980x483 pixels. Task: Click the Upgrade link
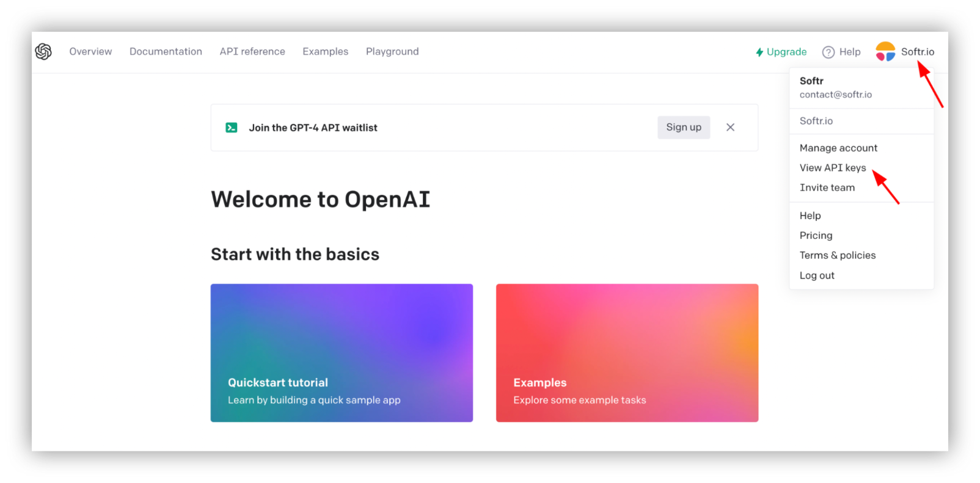tap(781, 53)
